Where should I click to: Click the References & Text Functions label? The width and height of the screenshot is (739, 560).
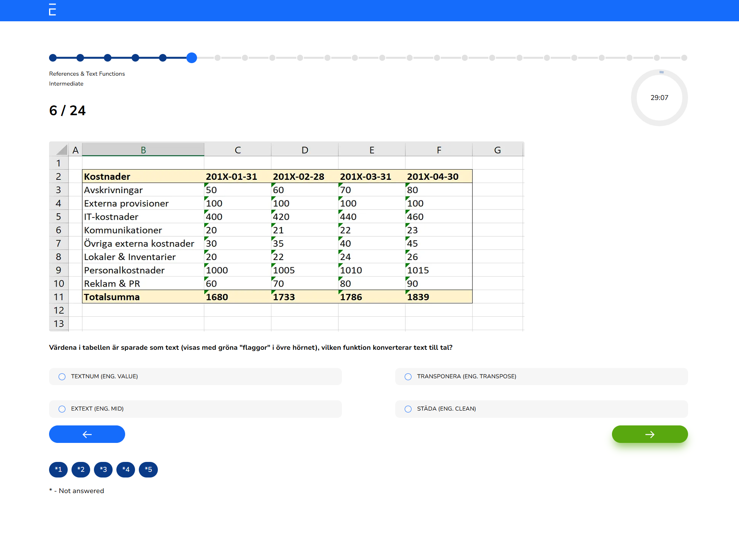87,73
